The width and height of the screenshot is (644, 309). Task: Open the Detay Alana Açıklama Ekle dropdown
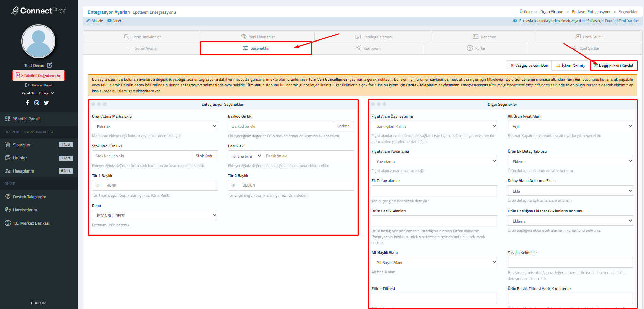point(570,191)
